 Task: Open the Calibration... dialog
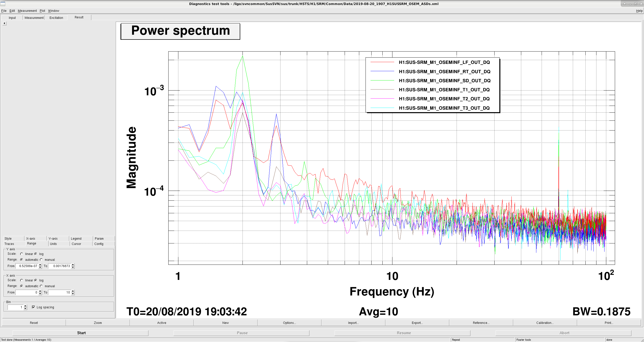(x=545, y=323)
